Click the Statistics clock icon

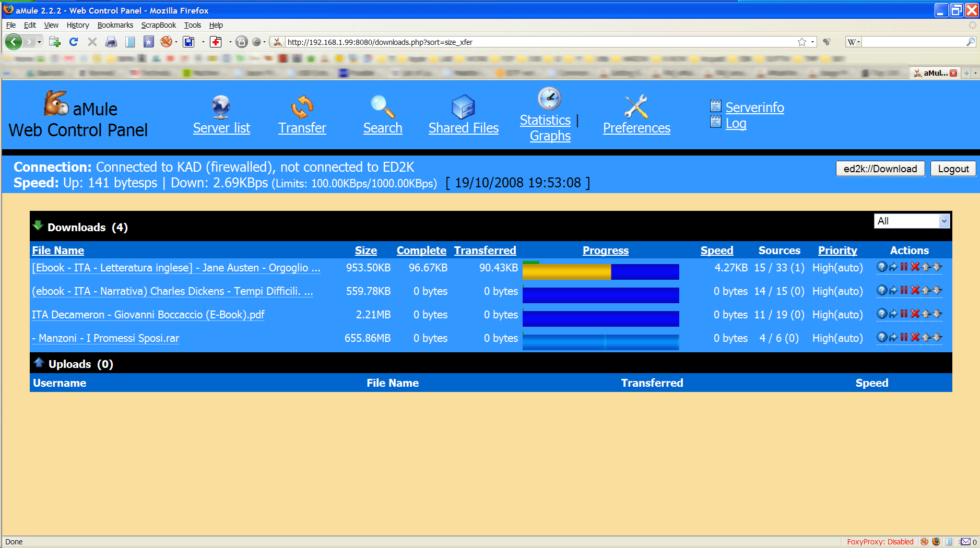point(550,99)
